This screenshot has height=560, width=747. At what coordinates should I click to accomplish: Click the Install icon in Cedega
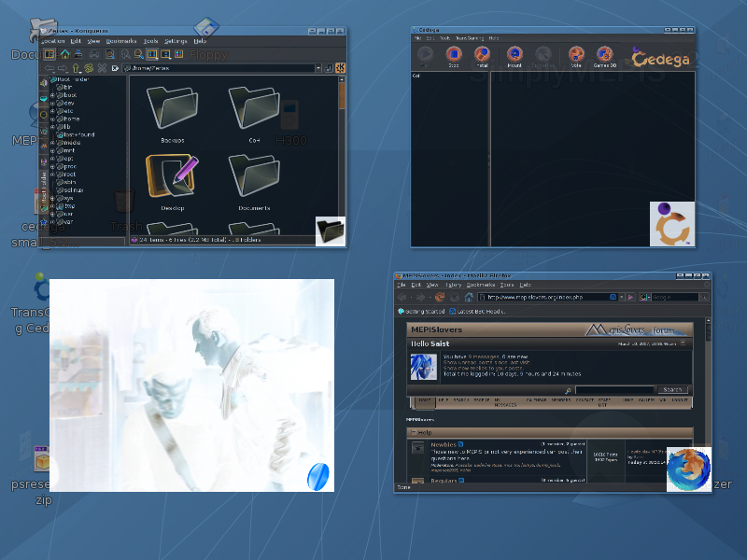[x=482, y=56]
